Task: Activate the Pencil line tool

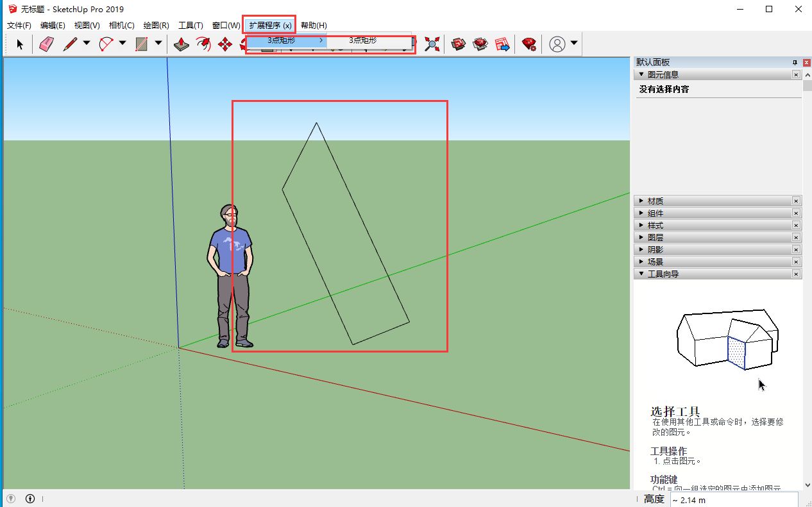Action: [x=70, y=44]
